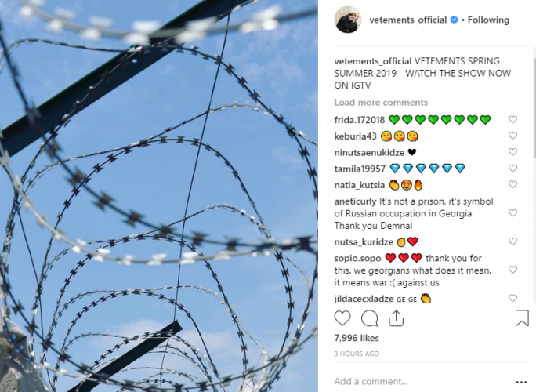Screen dimensions: 536x392
Task: View the 7,996 likes list
Action: coord(357,338)
